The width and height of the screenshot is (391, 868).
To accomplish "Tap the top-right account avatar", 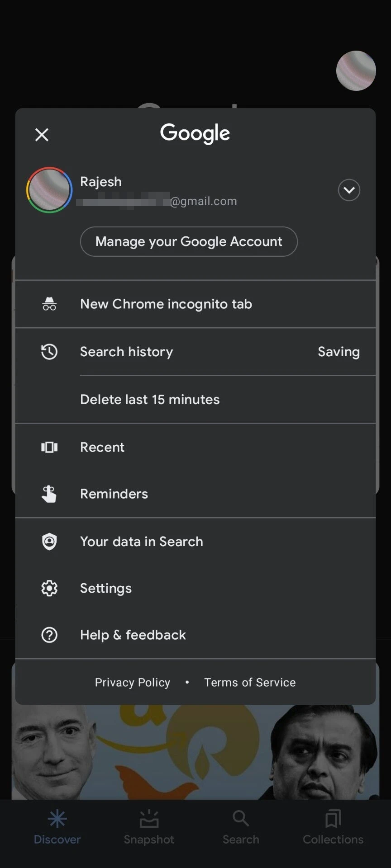I will click(356, 71).
